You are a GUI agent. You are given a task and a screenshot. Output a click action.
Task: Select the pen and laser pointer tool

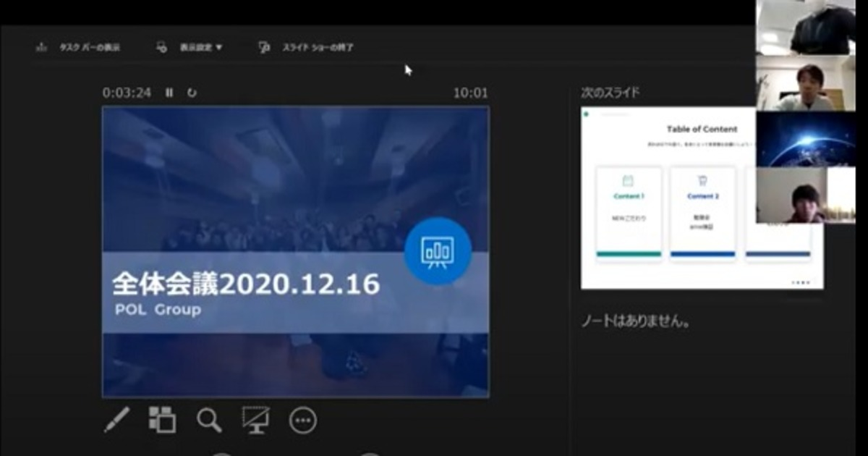click(x=116, y=420)
